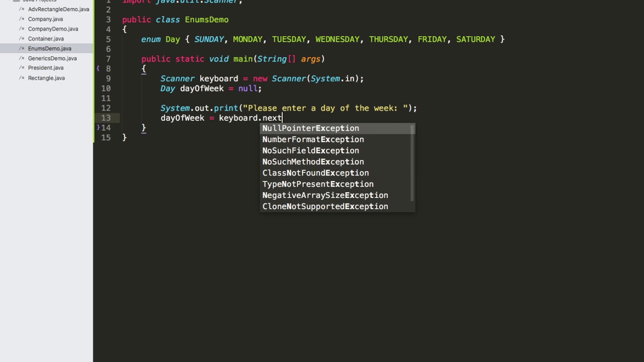The height and width of the screenshot is (362, 644).
Task: Click the 'print' method call on line 12
Action: pyautogui.click(x=226, y=108)
